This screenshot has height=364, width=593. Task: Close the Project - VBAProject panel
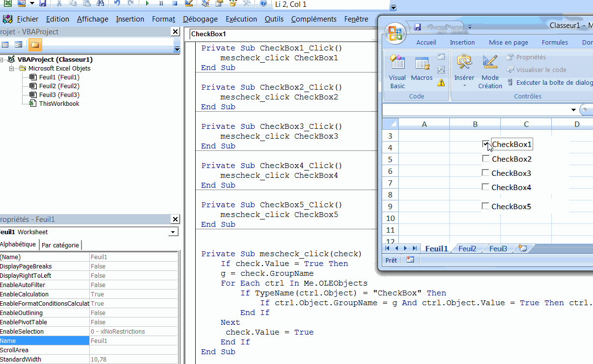pos(175,31)
